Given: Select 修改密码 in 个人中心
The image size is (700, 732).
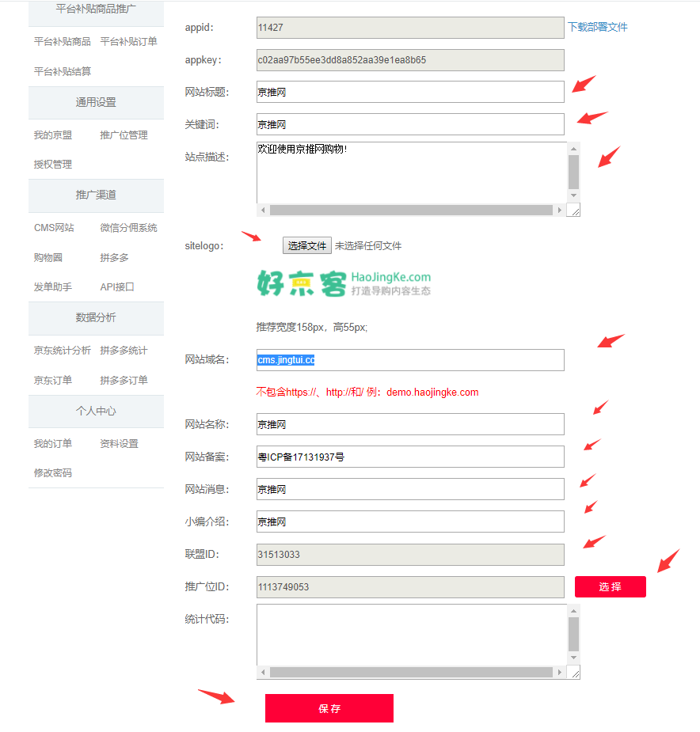Looking at the screenshot, I should 52,473.
